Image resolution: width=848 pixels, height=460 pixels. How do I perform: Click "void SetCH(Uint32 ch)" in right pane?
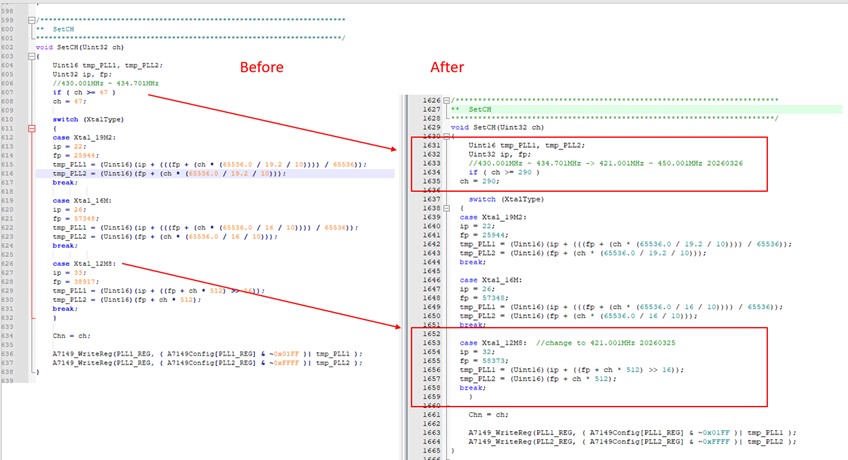[497, 128]
